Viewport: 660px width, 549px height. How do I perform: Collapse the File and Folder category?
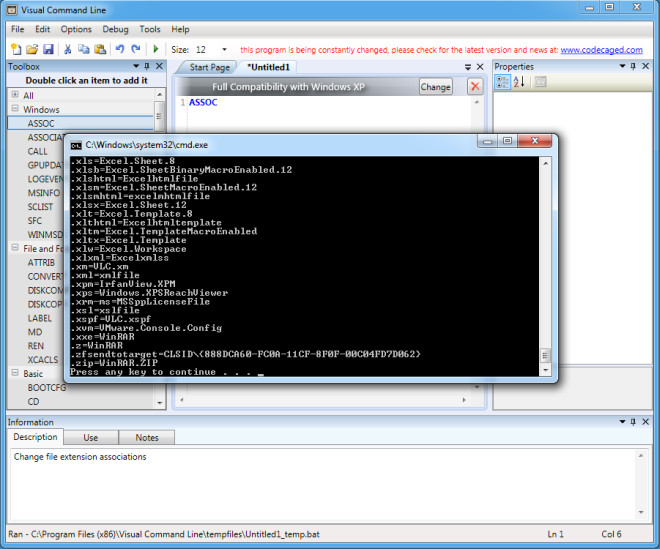(x=15, y=248)
